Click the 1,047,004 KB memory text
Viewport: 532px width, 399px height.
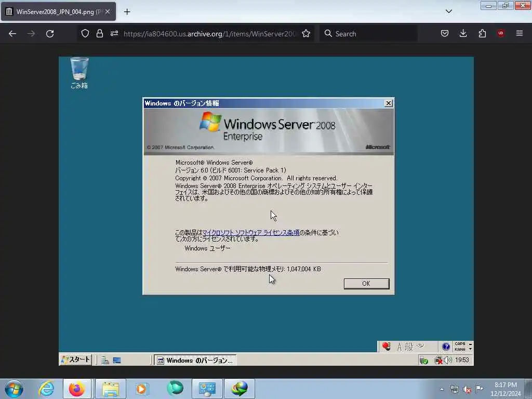pyautogui.click(x=303, y=269)
